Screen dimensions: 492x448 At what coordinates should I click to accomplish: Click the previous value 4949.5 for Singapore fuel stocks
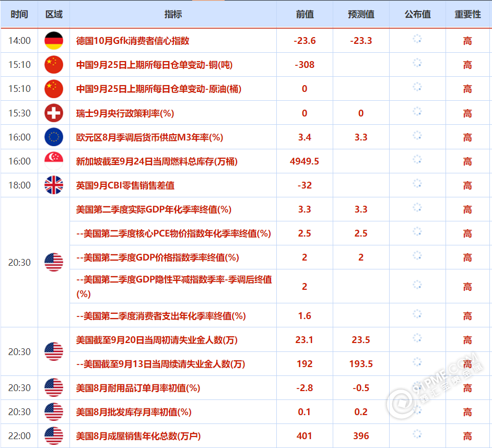[x=304, y=161]
